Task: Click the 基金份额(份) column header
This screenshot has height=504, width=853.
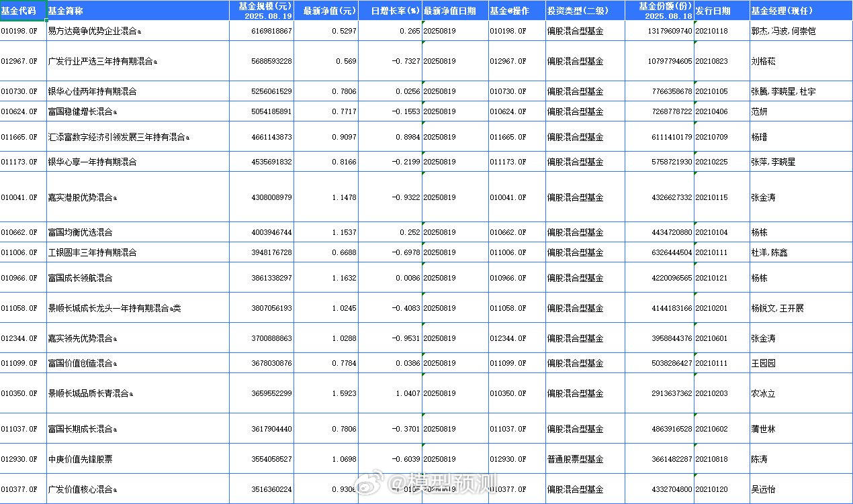Action: pyautogui.click(x=659, y=11)
